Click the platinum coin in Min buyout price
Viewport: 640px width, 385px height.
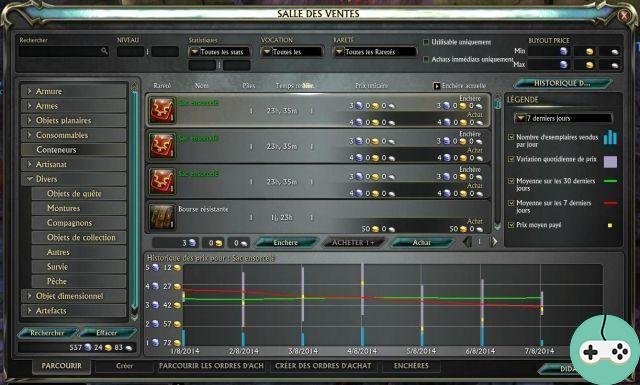click(564, 51)
